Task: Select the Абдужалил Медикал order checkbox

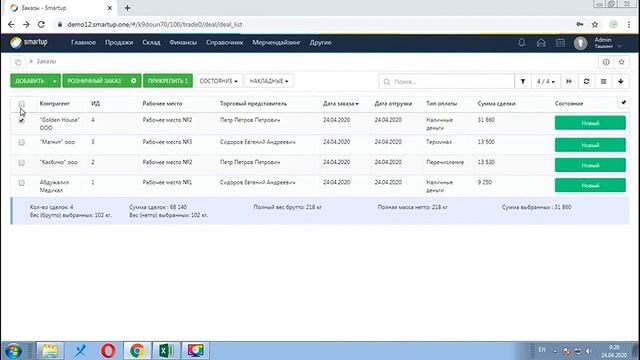Action: (x=22, y=183)
